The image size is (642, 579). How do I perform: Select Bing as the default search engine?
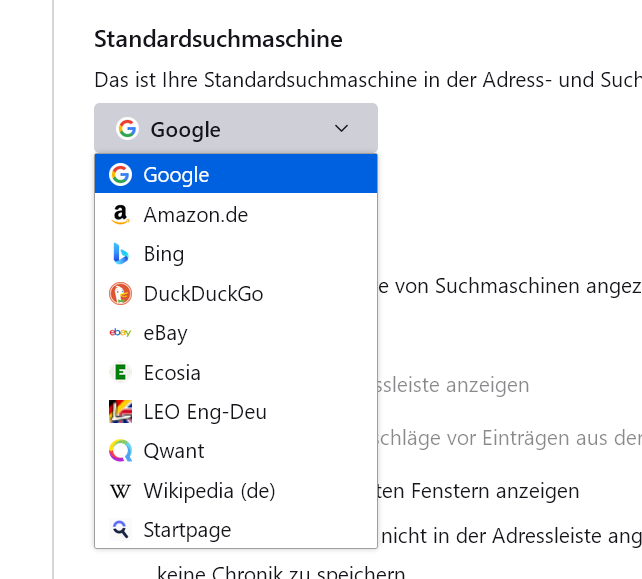click(164, 254)
